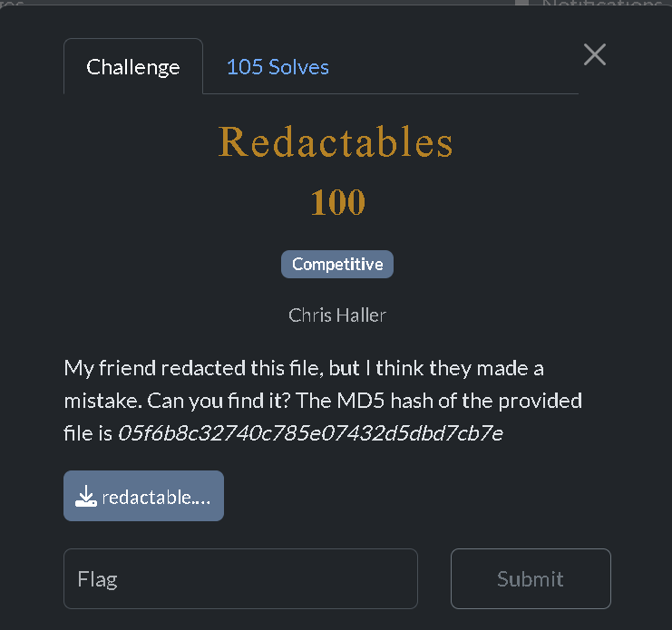Click the word 'Solves' in the tab header
672x630 pixels.
coord(298,67)
